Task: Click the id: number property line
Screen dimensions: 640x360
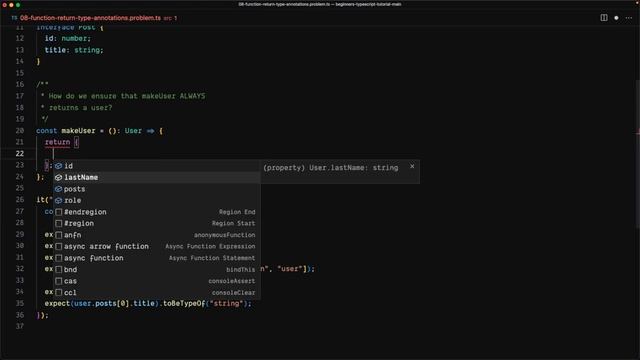Action: coord(68,38)
